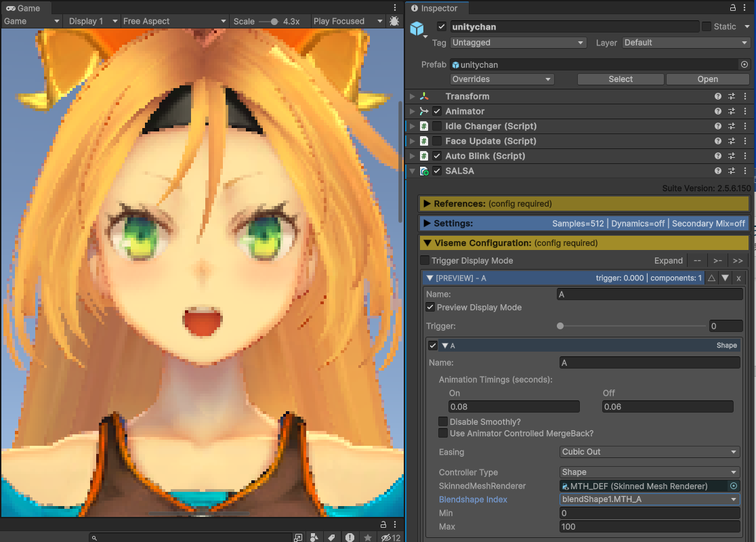Image resolution: width=756 pixels, height=542 pixels.
Task: Click the Scale slider in the Game toolbar
Action: click(268, 21)
